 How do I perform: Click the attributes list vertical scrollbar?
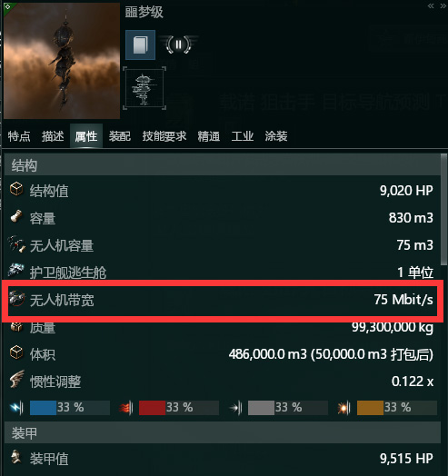click(x=443, y=210)
